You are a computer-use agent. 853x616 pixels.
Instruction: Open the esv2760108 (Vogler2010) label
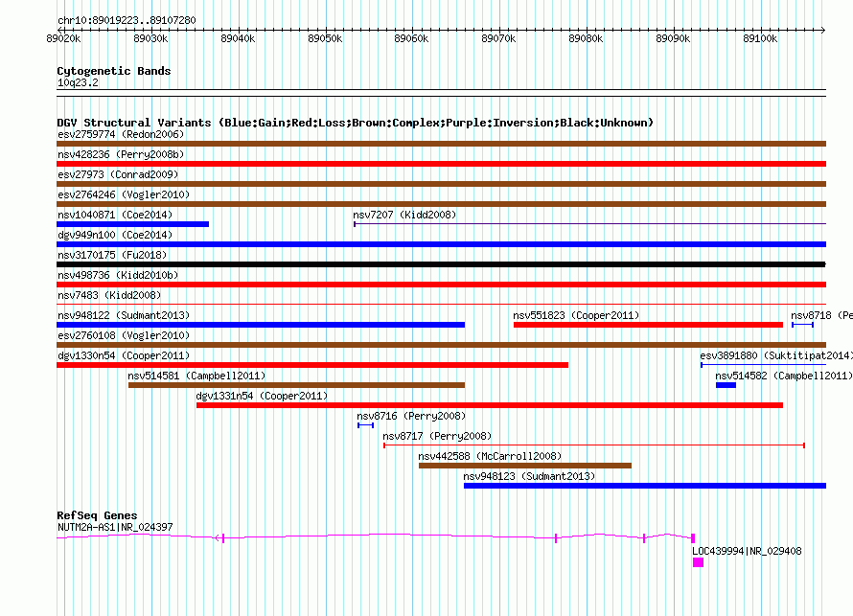coord(124,335)
